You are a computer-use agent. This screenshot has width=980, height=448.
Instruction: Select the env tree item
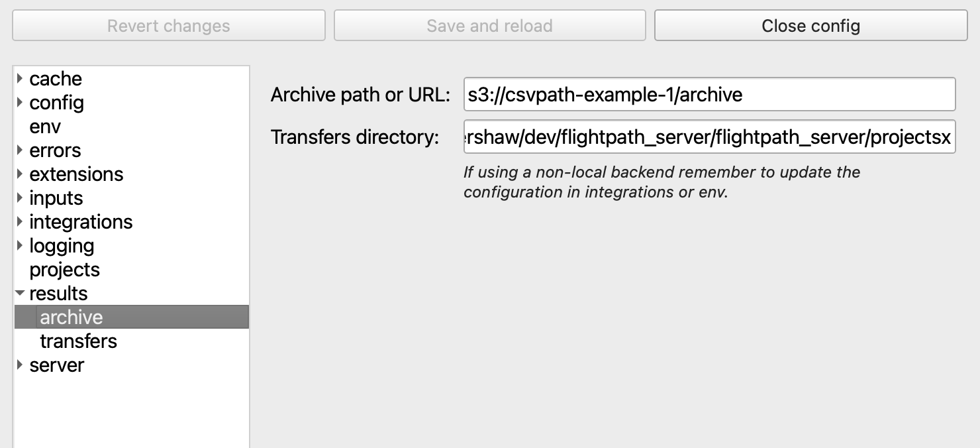pos(45,127)
